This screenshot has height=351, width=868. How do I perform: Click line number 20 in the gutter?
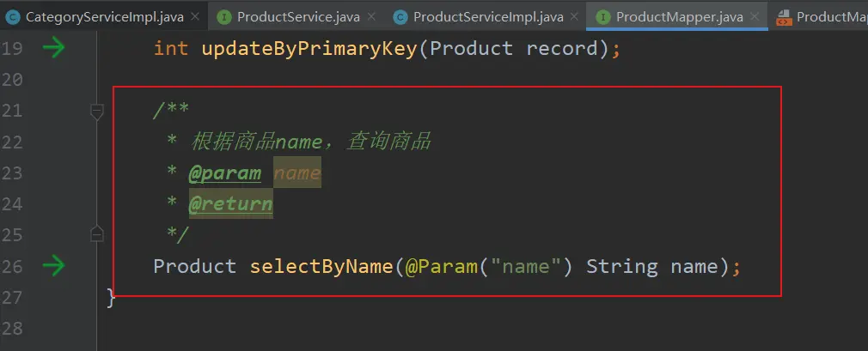coord(12,80)
